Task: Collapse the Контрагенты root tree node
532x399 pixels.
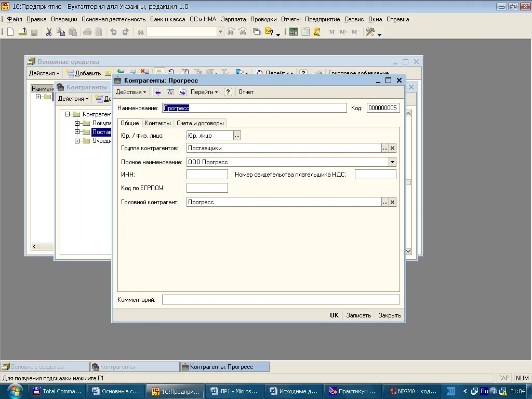Action: coord(67,114)
